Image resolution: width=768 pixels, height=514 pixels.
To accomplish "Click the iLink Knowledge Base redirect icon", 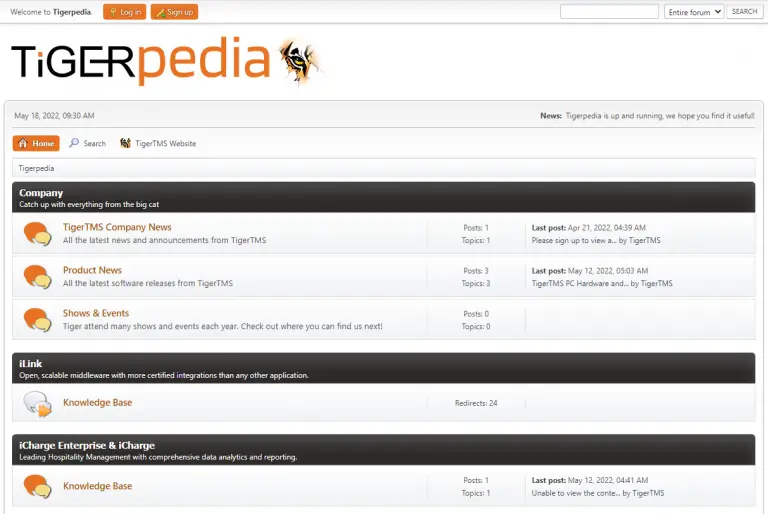I will tap(37, 403).
